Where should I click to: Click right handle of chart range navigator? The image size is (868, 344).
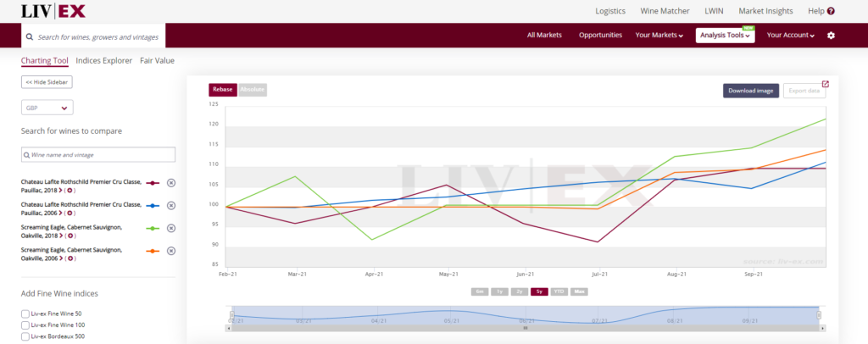coord(819,315)
